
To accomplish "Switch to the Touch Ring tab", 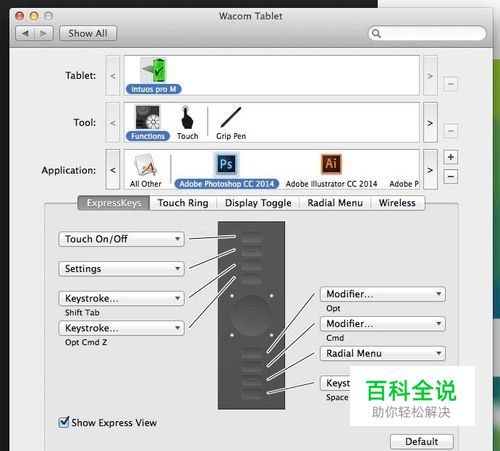I will point(183,203).
